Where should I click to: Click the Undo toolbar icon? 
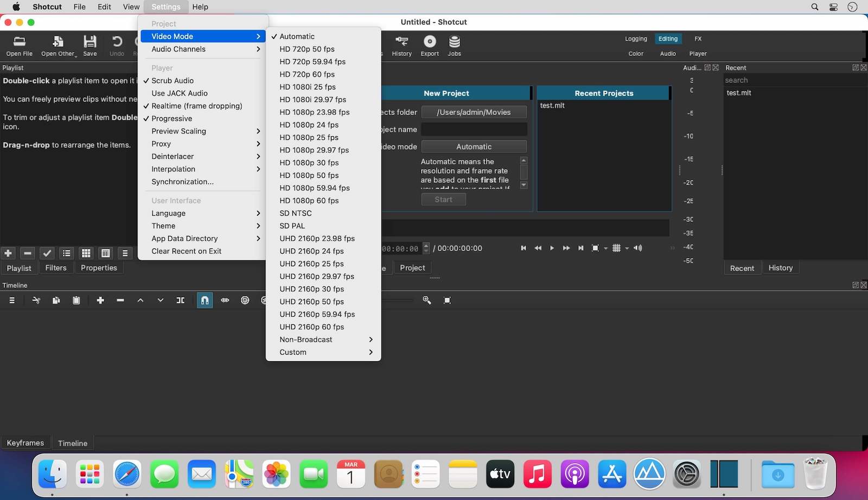[x=117, y=46]
